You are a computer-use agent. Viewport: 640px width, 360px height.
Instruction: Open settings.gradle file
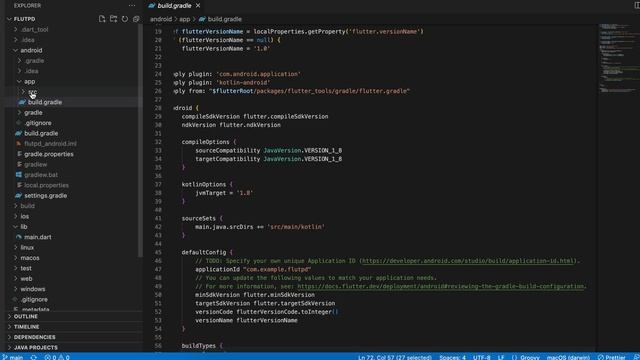click(45, 196)
